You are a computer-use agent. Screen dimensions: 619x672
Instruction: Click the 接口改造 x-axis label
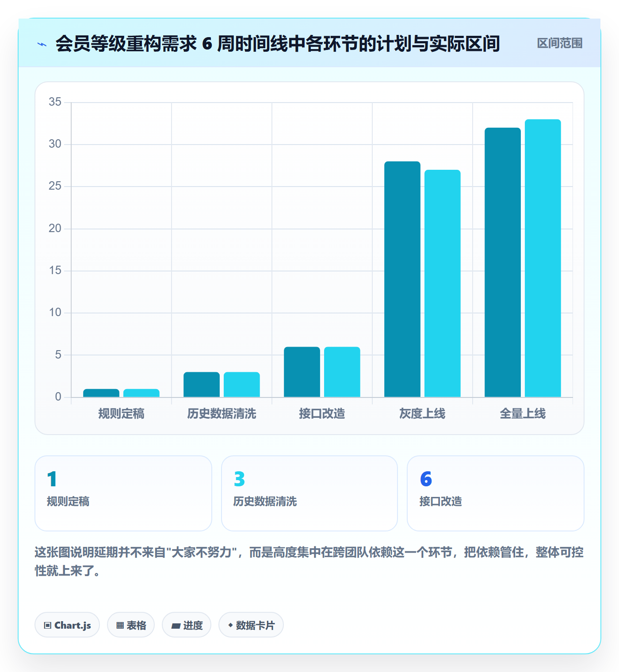(x=322, y=414)
